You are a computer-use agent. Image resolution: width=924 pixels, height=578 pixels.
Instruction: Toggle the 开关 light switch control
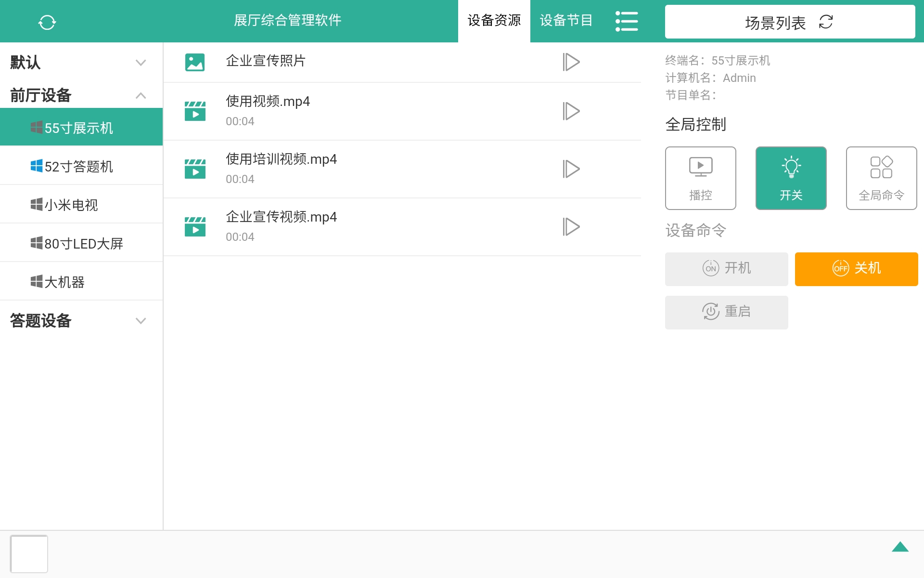point(791,177)
